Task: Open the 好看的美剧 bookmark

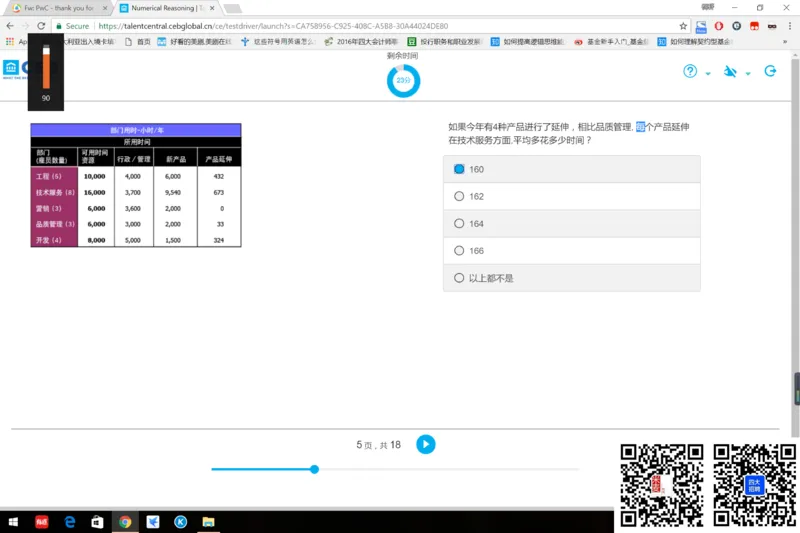Action: [x=195, y=41]
